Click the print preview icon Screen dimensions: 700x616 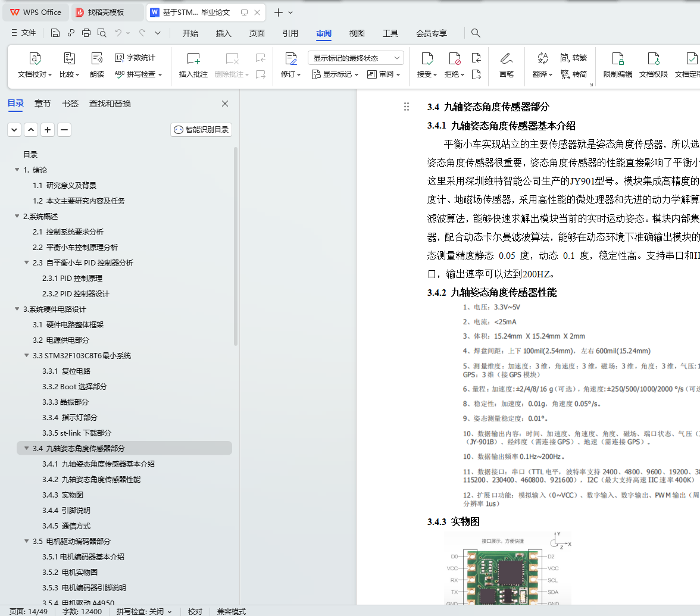(x=102, y=33)
